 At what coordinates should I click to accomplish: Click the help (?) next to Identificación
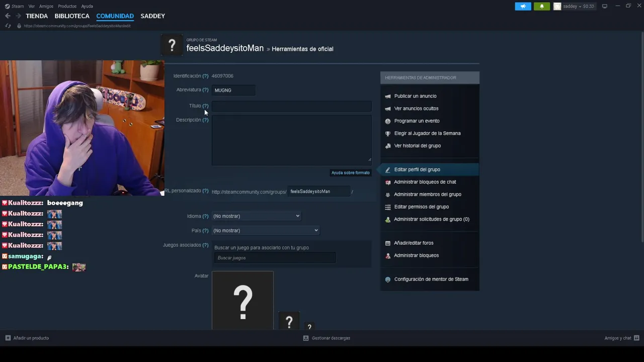[x=205, y=76]
